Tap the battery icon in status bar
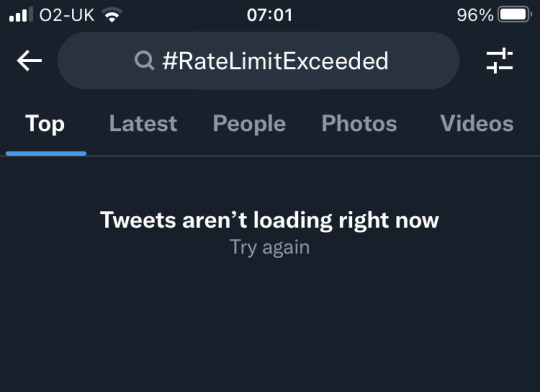The height and width of the screenshot is (392, 540). click(515, 15)
